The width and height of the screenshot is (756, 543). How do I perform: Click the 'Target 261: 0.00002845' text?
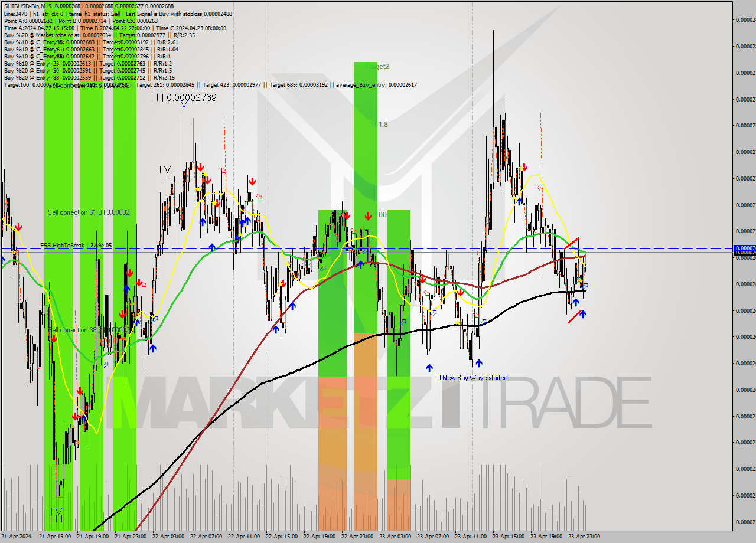point(167,84)
